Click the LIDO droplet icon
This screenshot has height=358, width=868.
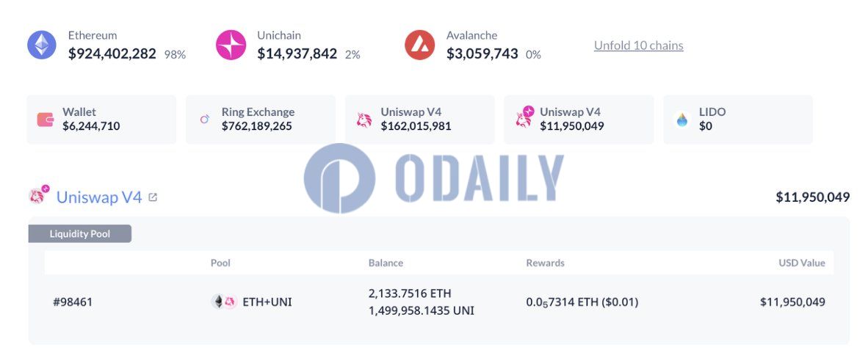click(x=682, y=120)
